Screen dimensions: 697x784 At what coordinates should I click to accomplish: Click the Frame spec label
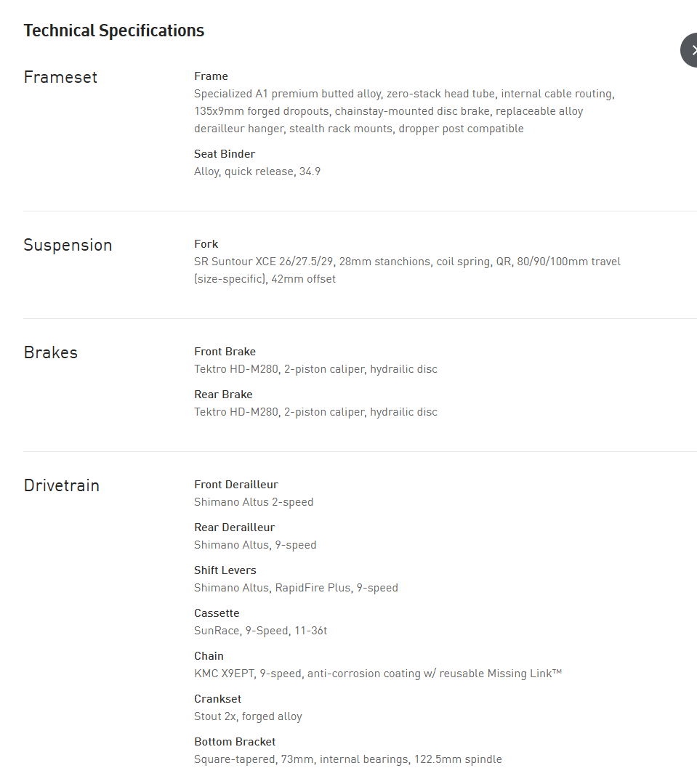tap(211, 76)
